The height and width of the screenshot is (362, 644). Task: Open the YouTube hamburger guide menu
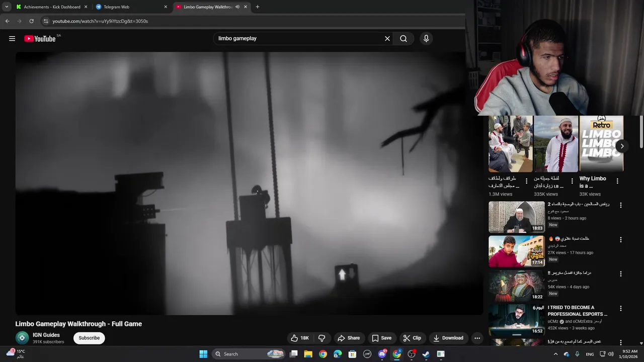[12, 39]
